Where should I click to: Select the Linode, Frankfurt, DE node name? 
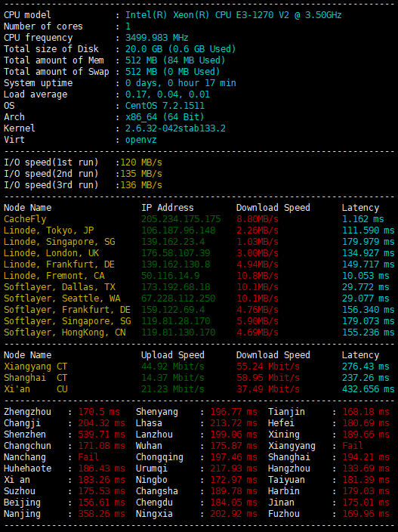pyautogui.click(x=59, y=264)
